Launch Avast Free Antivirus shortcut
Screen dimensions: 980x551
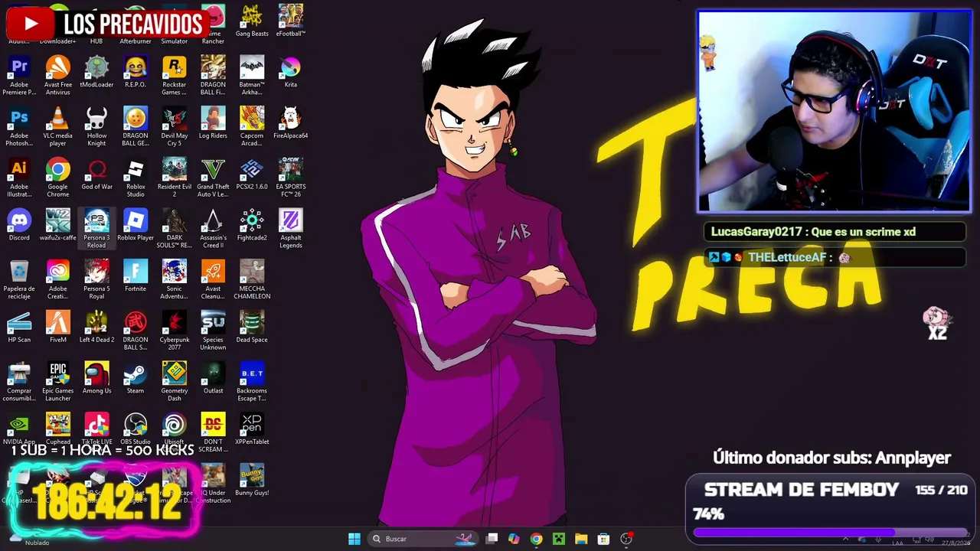click(x=57, y=75)
